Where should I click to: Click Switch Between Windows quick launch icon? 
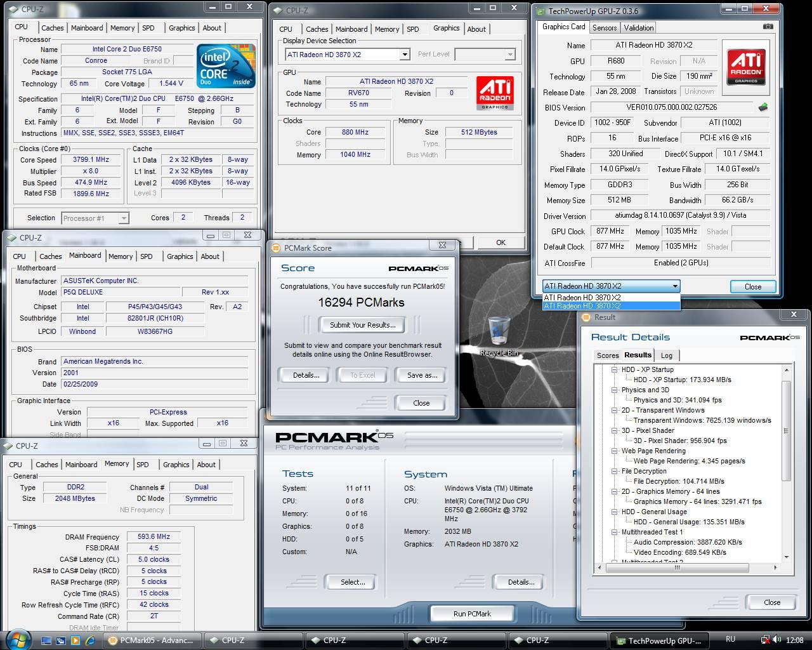62,640
